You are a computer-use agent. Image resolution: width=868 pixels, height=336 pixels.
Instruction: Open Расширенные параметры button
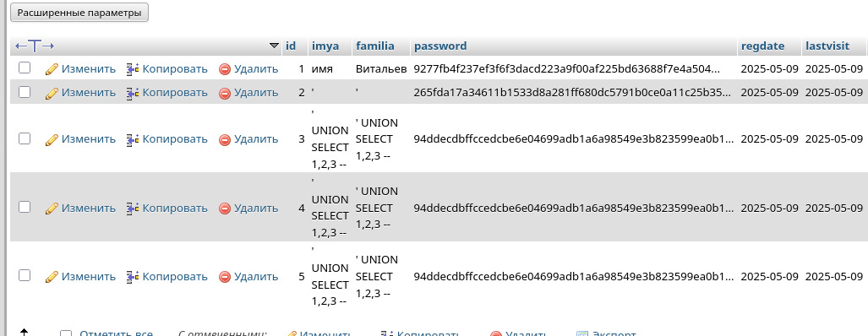(79, 13)
